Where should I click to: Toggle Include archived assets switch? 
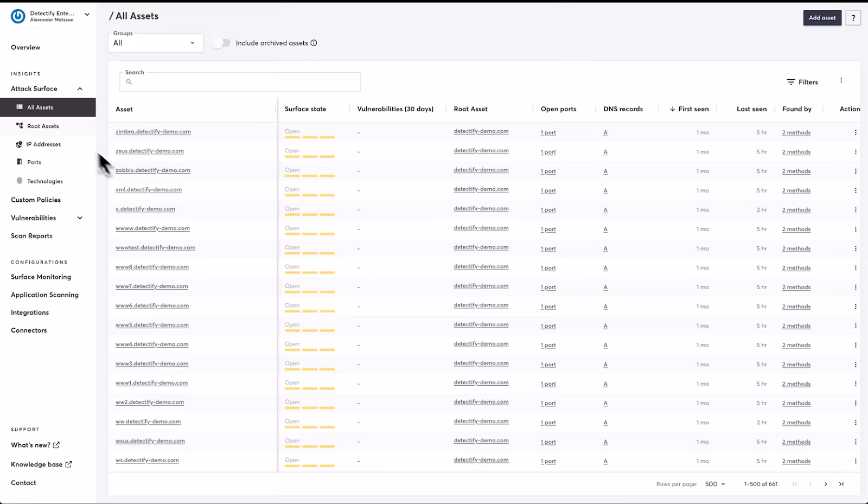(221, 43)
